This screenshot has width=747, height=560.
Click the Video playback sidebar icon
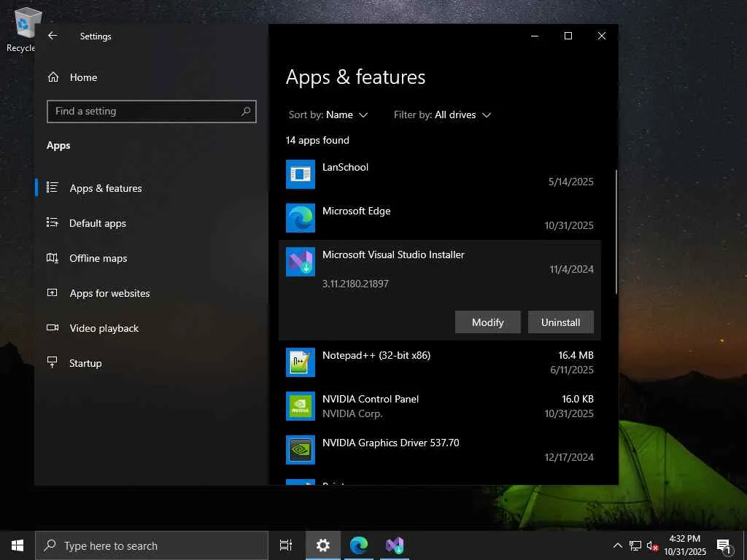click(x=53, y=327)
